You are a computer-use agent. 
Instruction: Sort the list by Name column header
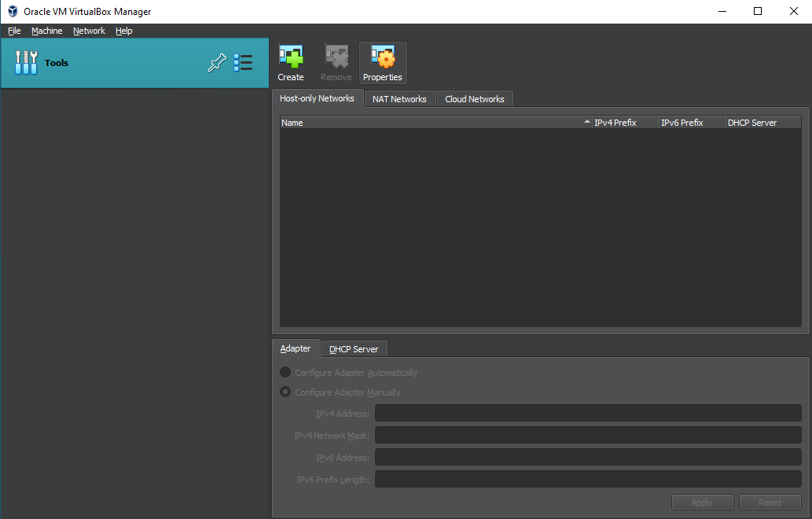click(435, 123)
